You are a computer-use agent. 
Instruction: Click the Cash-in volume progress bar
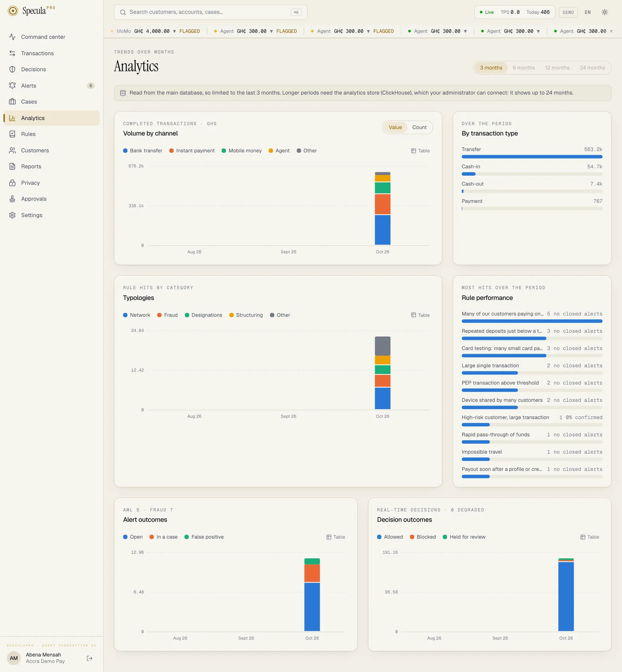532,174
